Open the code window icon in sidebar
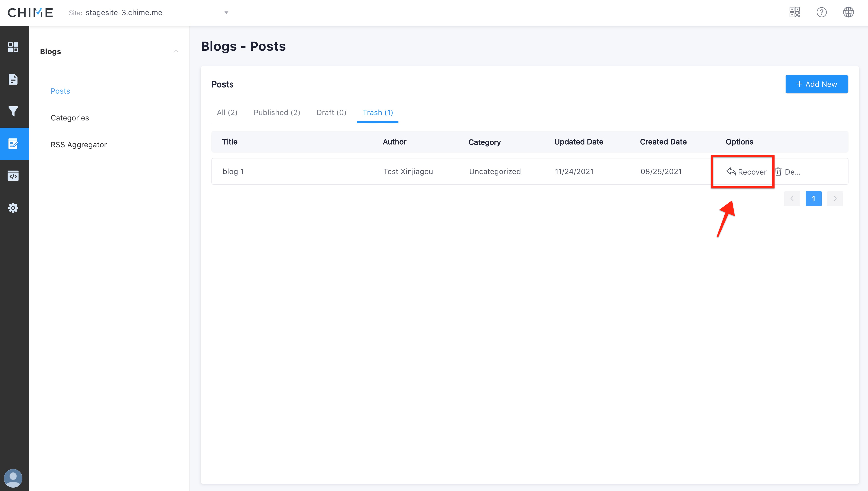The height and width of the screenshot is (491, 868). coord(13,176)
